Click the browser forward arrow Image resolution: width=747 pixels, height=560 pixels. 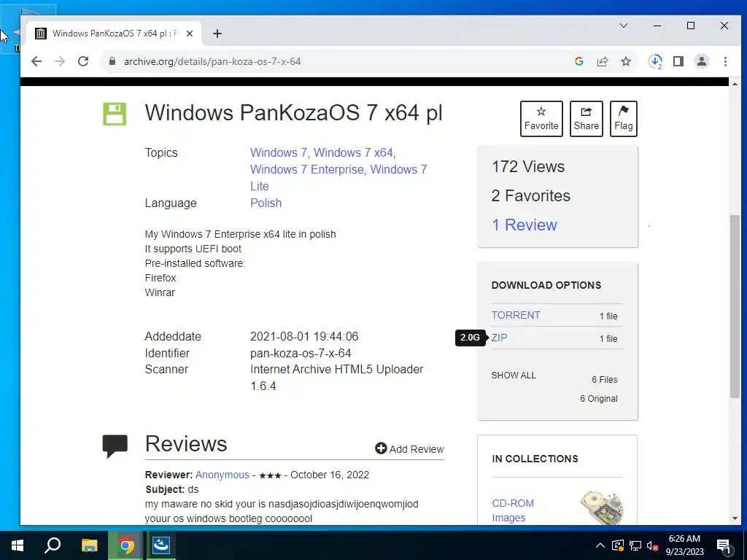60,61
